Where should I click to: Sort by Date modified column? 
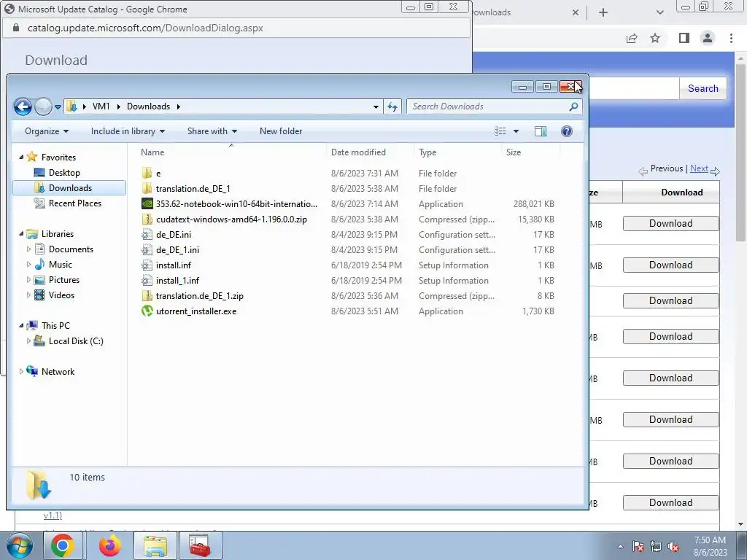tap(370, 152)
